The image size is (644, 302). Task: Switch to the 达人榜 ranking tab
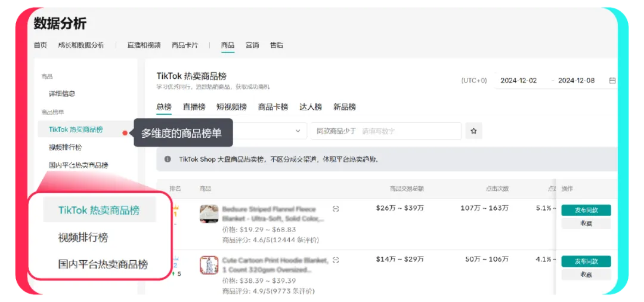click(311, 107)
